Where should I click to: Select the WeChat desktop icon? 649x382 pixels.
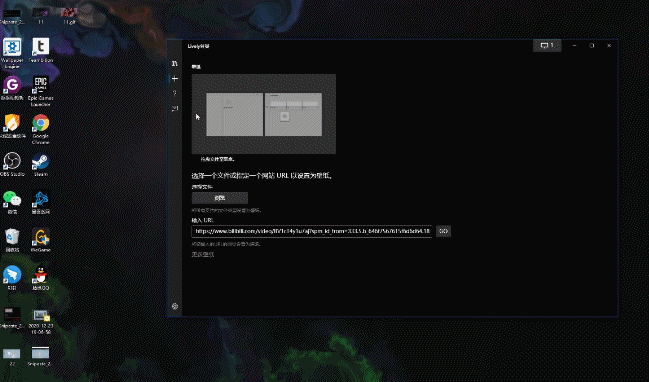point(12,202)
